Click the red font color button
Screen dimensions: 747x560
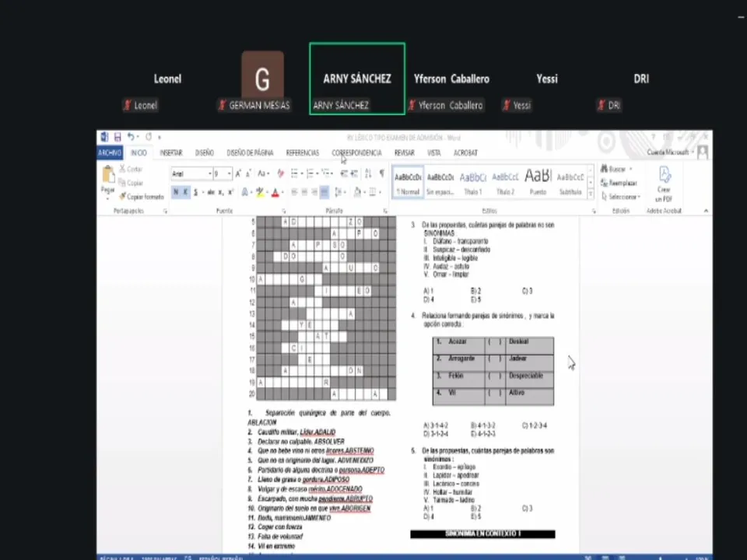tap(275, 192)
